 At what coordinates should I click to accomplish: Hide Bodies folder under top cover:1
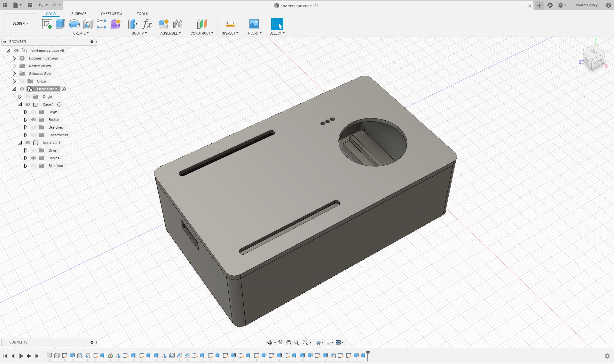[x=34, y=158]
